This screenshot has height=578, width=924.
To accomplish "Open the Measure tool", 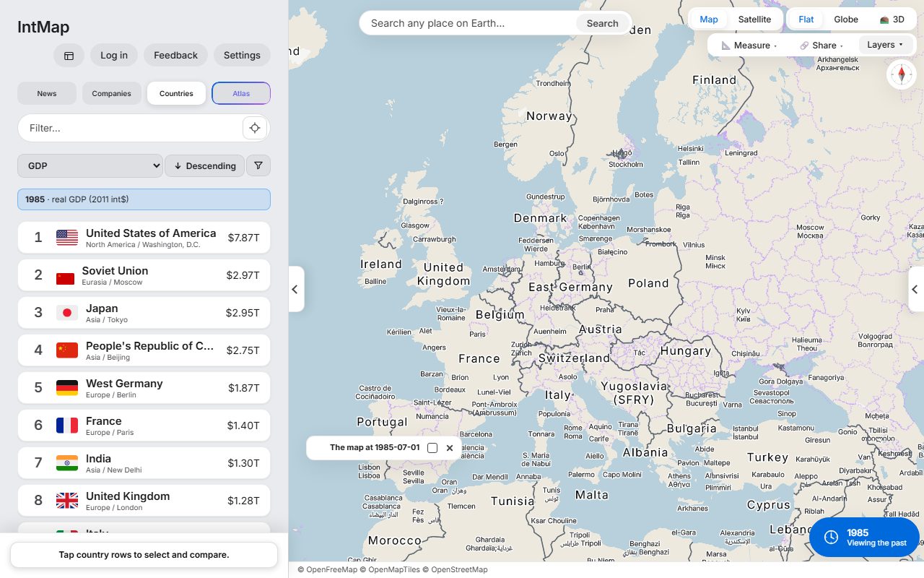I will (x=749, y=46).
